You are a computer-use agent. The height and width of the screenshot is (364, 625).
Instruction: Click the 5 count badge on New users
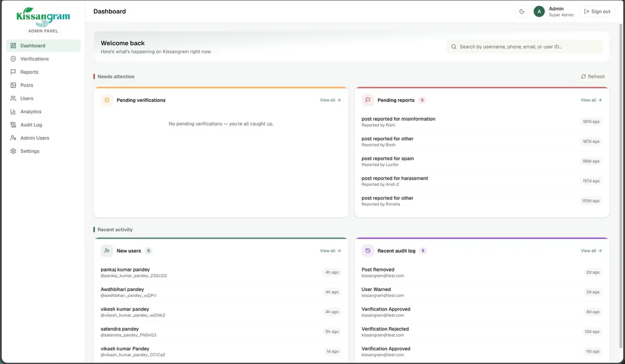tap(148, 251)
